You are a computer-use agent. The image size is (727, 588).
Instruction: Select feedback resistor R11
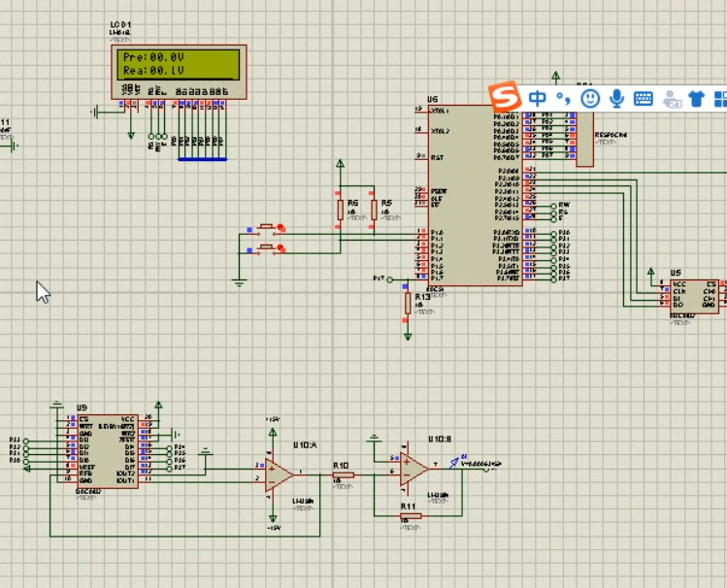tap(411, 516)
